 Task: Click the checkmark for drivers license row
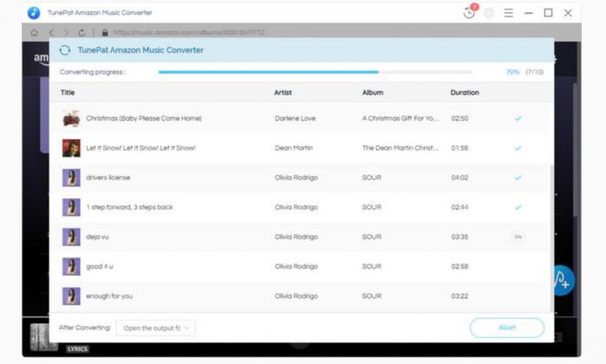(518, 177)
